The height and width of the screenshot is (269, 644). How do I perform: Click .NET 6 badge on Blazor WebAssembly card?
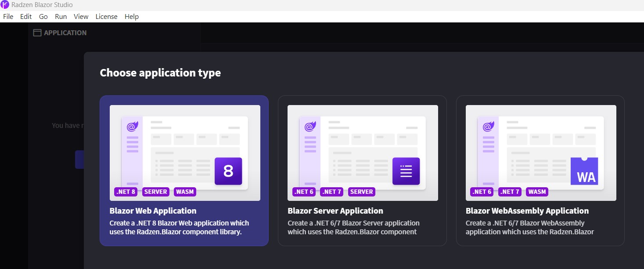[x=482, y=192]
